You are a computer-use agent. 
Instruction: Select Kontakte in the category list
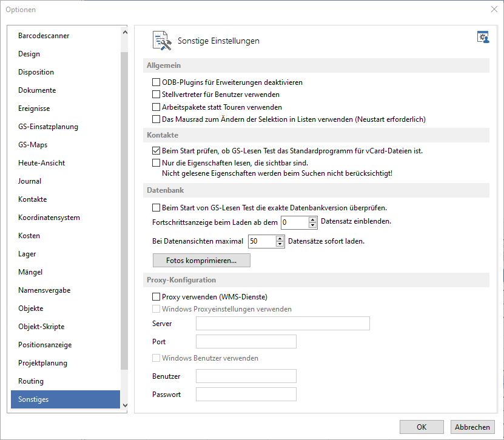coord(66,199)
